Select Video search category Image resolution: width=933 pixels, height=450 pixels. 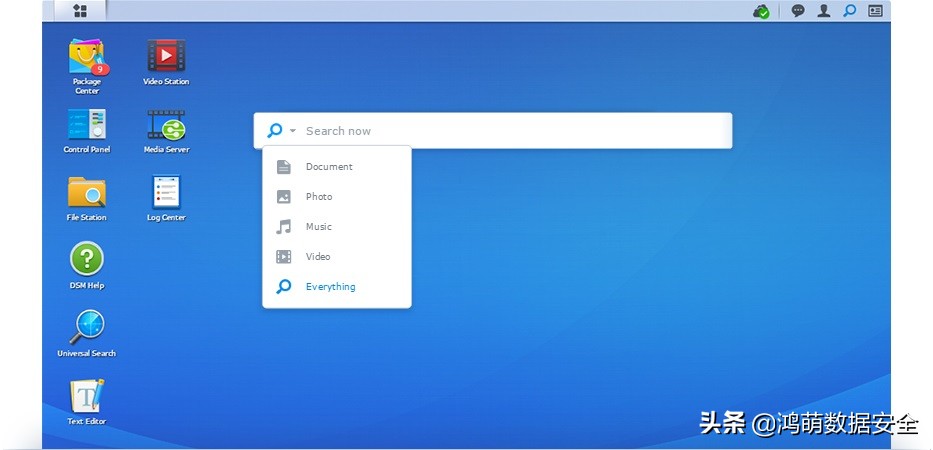pyautogui.click(x=337, y=257)
